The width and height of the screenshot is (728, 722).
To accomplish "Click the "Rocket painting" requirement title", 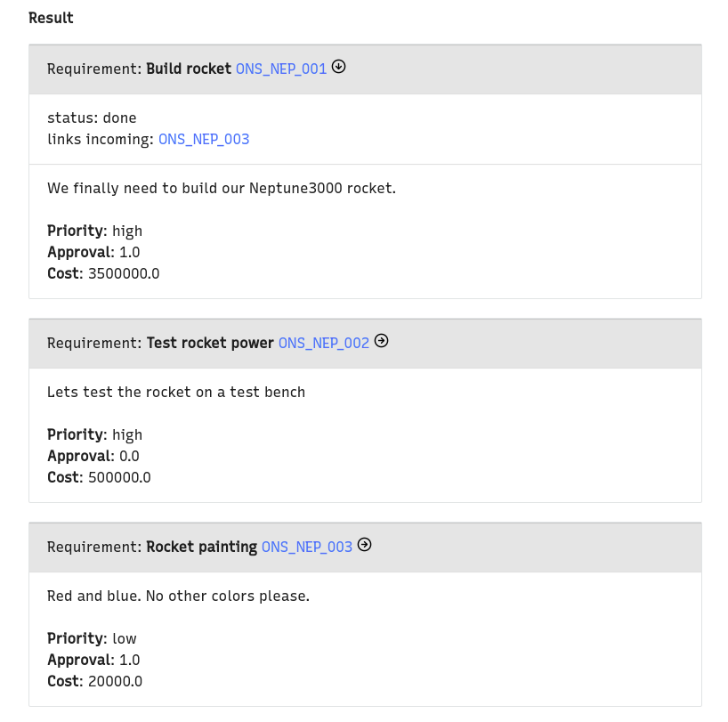I will (x=202, y=547).
